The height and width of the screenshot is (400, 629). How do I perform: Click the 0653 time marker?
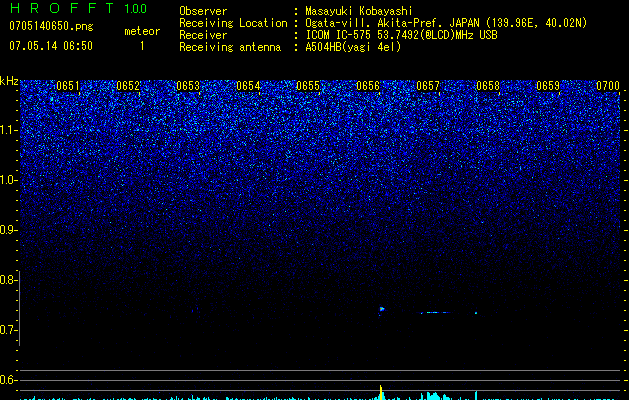[x=188, y=86]
